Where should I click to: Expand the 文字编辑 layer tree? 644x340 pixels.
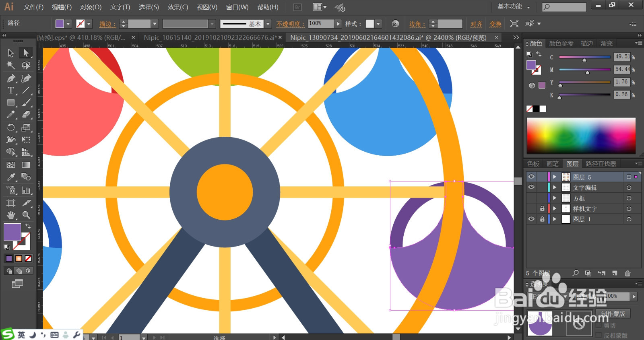click(555, 187)
